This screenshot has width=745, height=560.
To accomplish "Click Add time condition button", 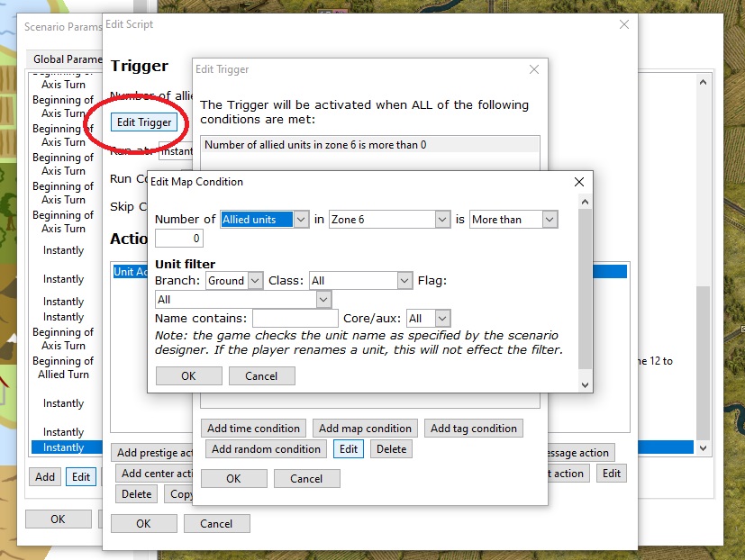I will click(253, 429).
